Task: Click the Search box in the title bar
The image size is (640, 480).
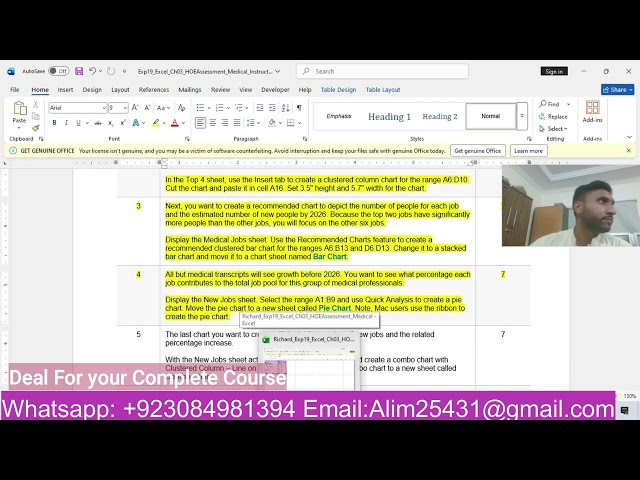Action: (382, 71)
